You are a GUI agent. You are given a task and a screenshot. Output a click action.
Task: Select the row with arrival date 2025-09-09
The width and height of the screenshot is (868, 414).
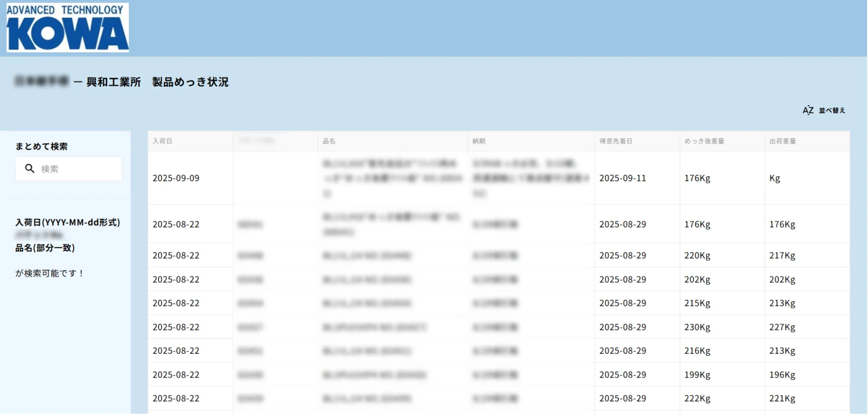pos(176,178)
